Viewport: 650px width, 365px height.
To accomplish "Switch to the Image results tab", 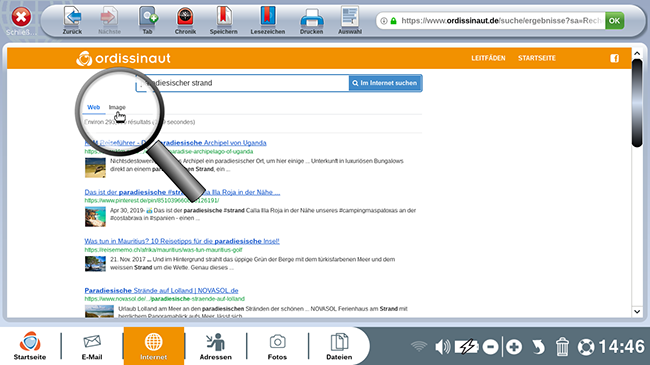I will tap(117, 107).
